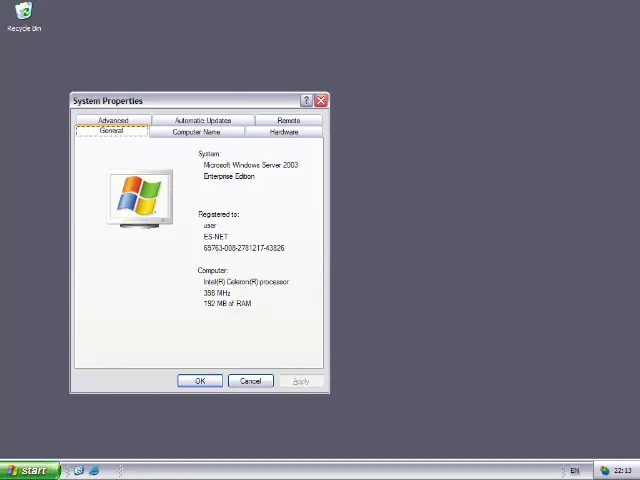
Task: Switch to the Computer Name tab
Action: click(x=196, y=132)
